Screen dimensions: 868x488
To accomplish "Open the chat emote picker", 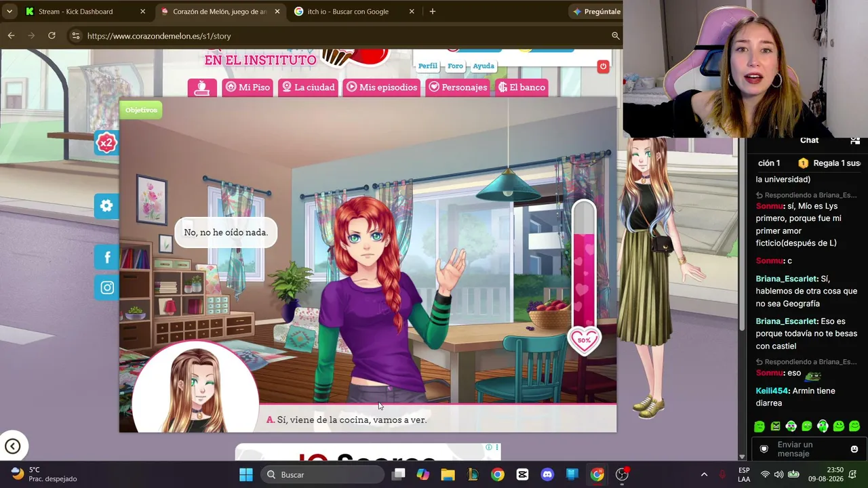I will (854, 449).
